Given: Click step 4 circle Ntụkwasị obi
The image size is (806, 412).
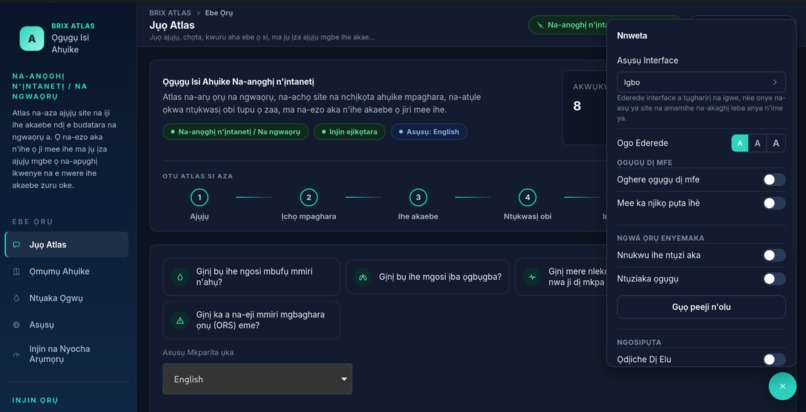Looking at the screenshot, I should 527,197.
